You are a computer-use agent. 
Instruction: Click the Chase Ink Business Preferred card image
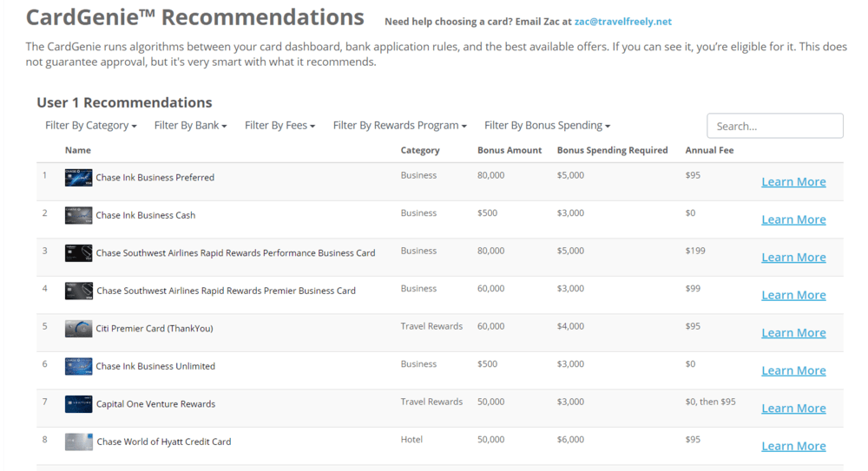[78, 178]
